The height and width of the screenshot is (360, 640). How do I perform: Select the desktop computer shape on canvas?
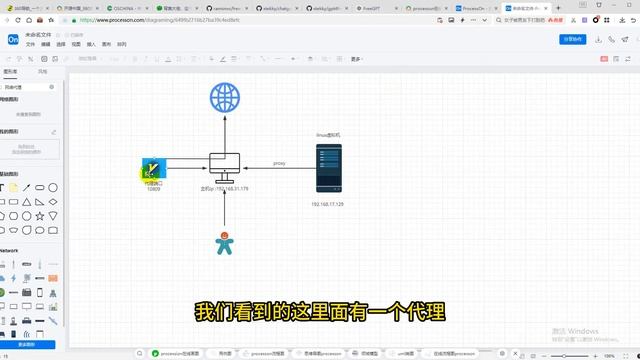tap(224, 168)
